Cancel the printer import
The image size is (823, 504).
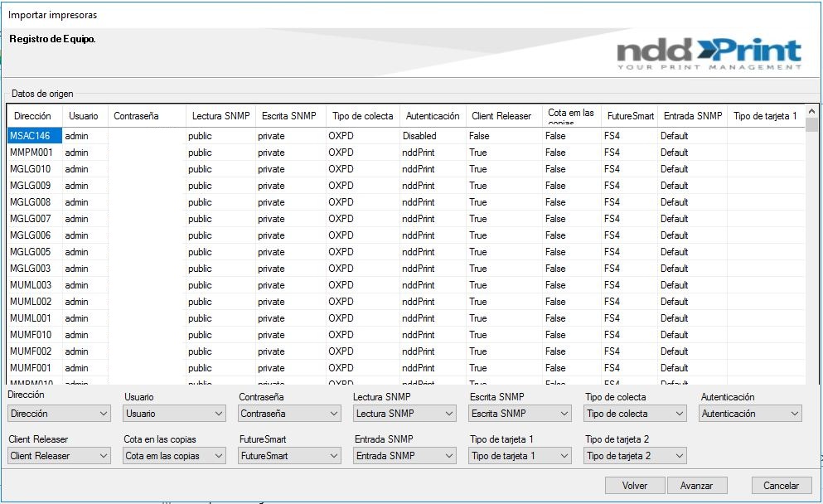781,486
